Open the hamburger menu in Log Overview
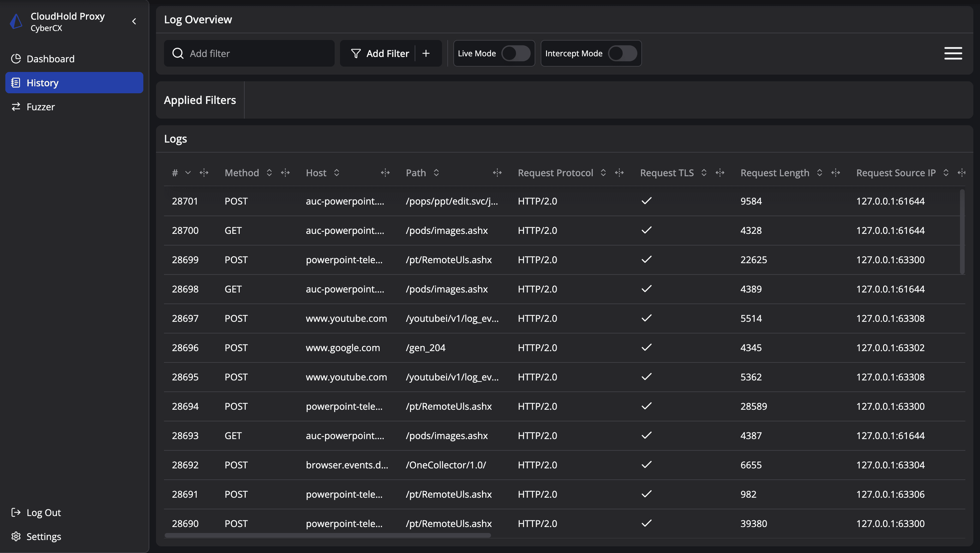 coord(953,53)
